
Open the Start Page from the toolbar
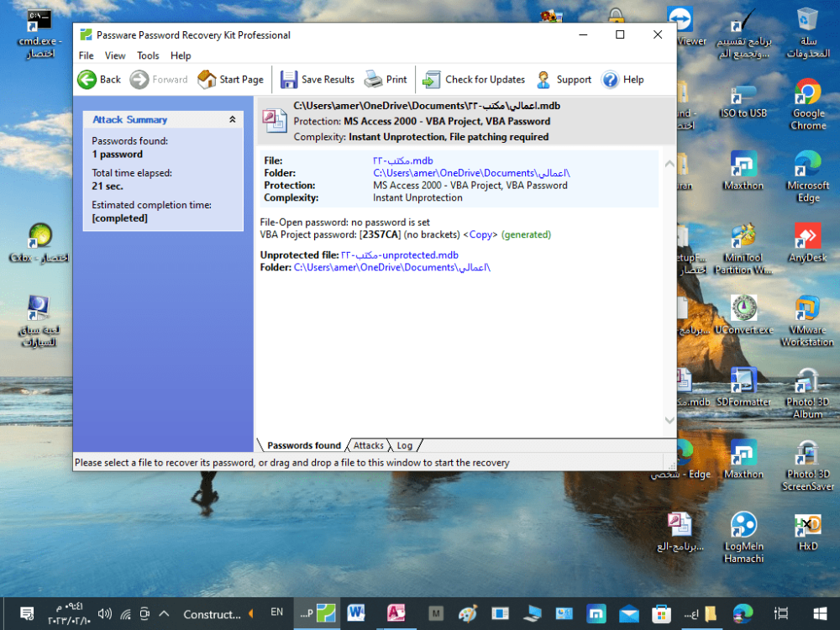230,80
